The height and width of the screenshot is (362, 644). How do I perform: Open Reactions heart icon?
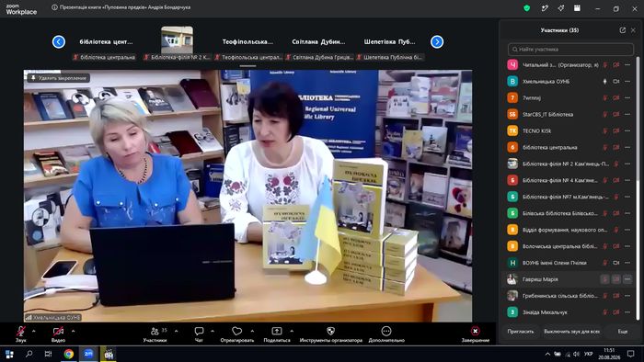[237, 331]
